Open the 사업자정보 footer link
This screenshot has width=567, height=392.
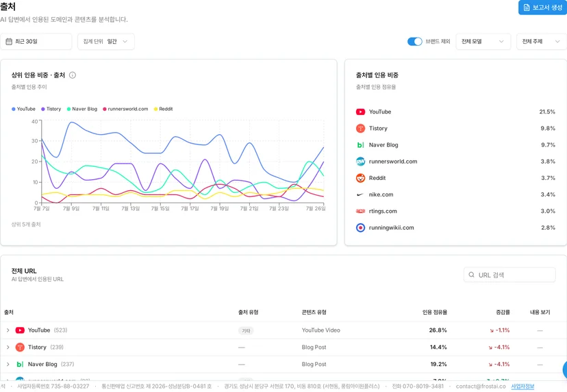[x=522, y=387]
